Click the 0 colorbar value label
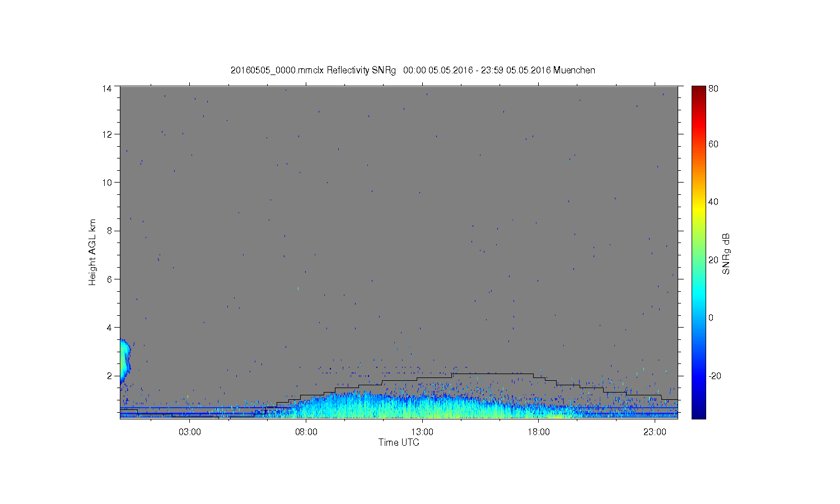 pos(711,318)
